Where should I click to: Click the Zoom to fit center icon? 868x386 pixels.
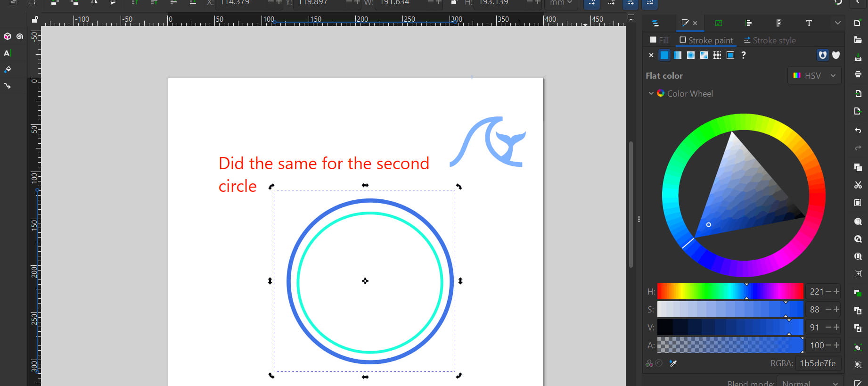[x=858, y=274]
